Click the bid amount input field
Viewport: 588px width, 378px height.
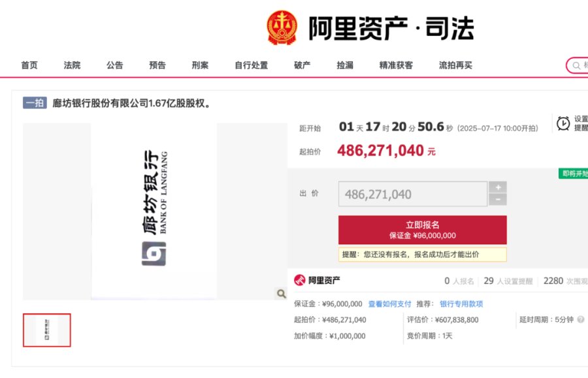point(413,194)
